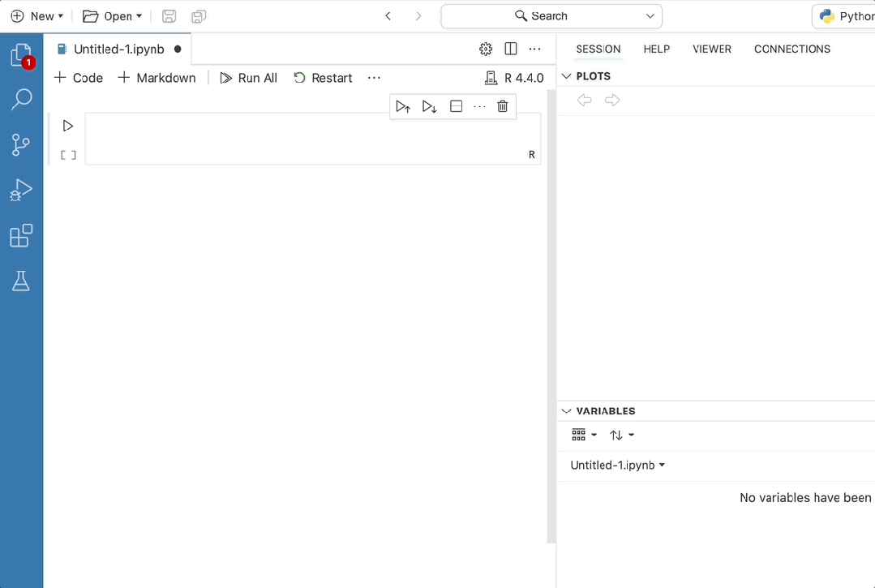875x588 pixels.
Task: Add a new Code cell
Action: coord(78,78)
